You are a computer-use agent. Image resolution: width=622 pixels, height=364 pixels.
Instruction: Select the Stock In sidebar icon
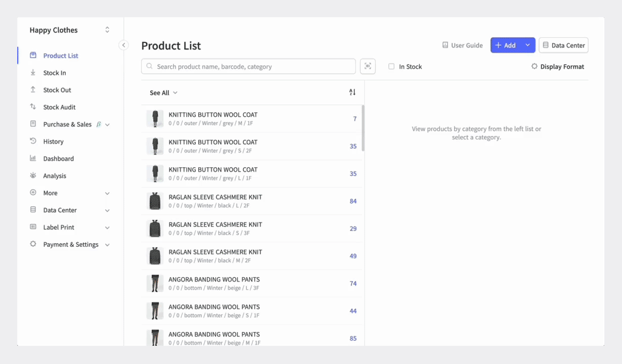tap(33, 72)
